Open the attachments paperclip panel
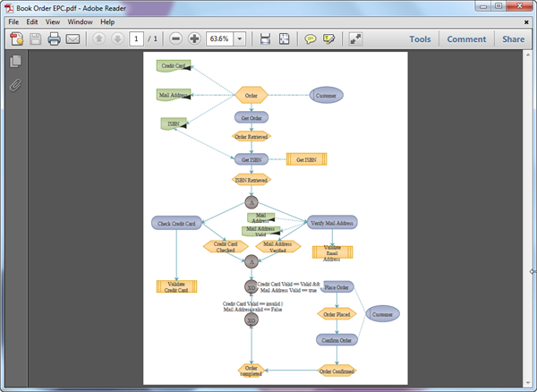This screenshot has height=392, width=537. coord(15,86)
